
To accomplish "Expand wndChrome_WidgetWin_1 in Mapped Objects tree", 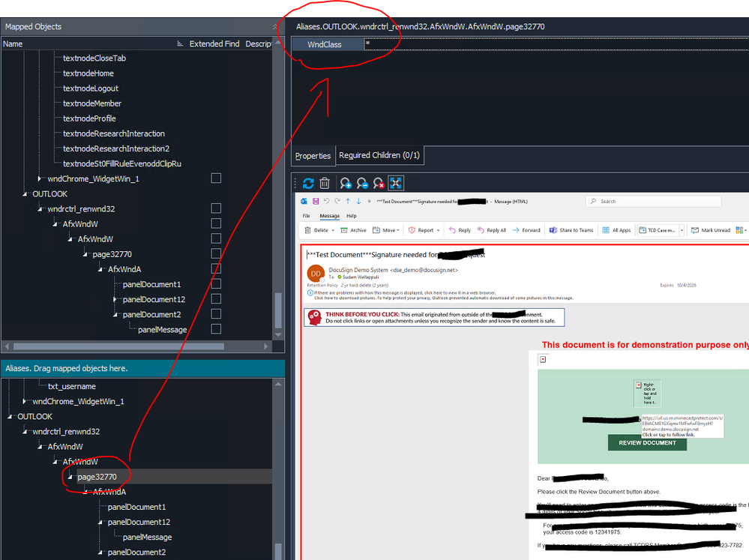I will (x=40, y=178).
